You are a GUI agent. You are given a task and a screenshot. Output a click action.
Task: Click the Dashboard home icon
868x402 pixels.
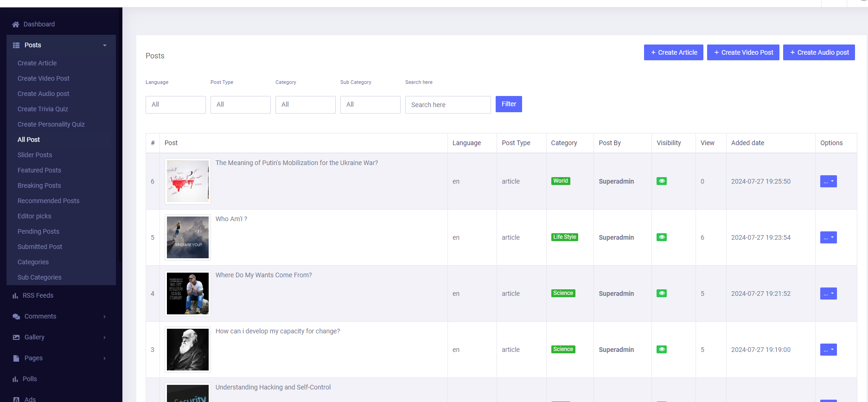tap(16, 25)
